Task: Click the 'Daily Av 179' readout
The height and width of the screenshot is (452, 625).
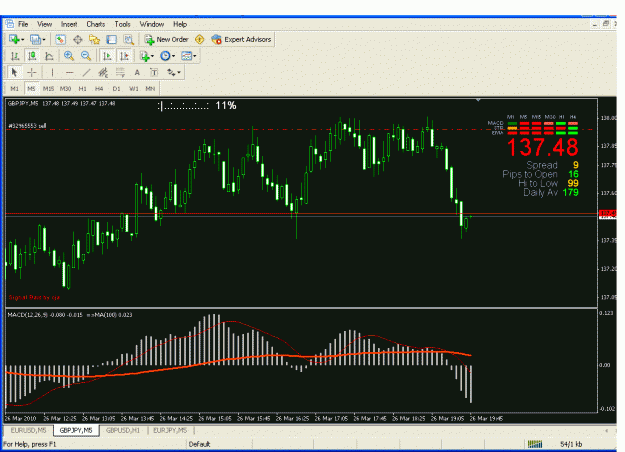Action: pyautogui.click(x=551, y=193)
